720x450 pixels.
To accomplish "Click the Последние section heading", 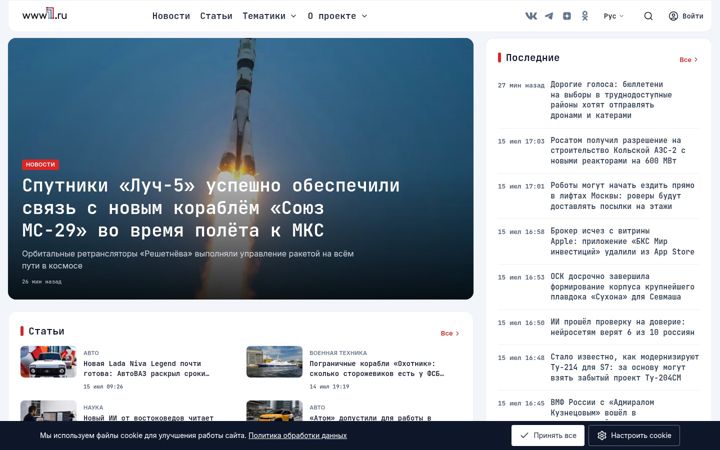I will [532, 58].
